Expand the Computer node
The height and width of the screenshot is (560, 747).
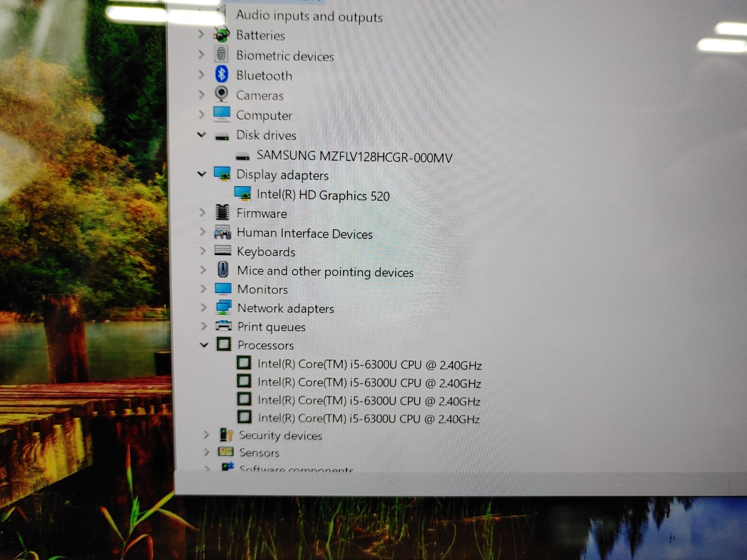click(202, 114)
